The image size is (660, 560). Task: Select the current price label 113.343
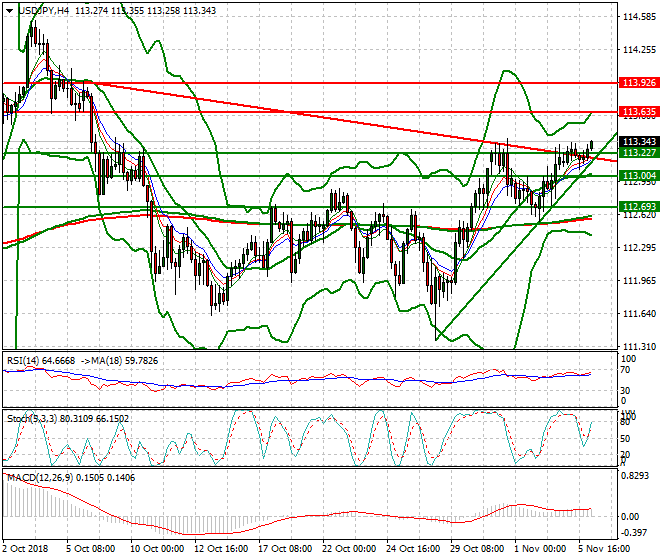pyautogui.click(x=639, y=141)
